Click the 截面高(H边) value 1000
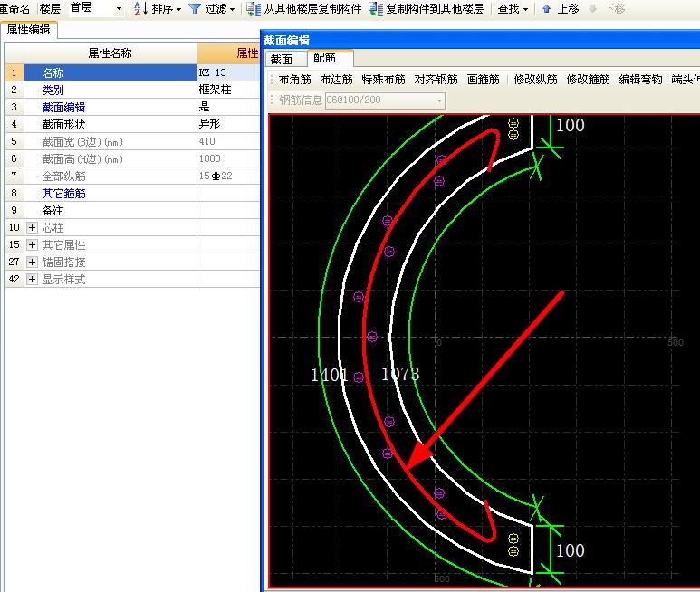Viewport: 700px width, 592px height. click(228, 158)
